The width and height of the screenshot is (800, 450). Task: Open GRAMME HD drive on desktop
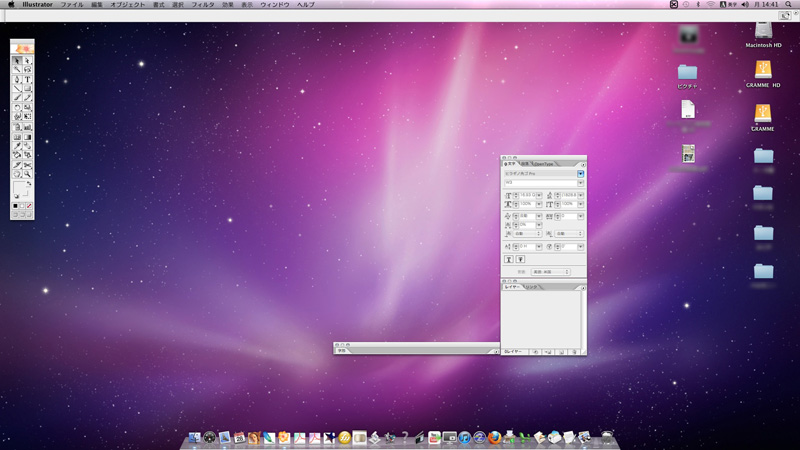763,72
